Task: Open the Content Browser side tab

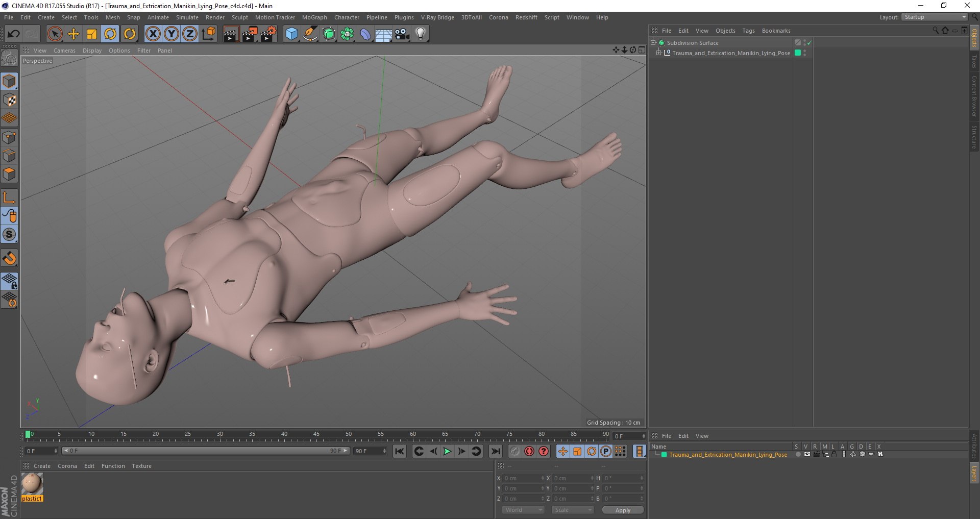Action: (974, 96)
